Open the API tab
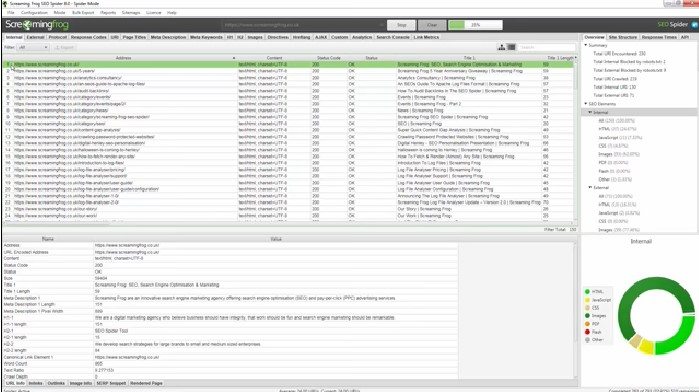Screen dimensions: 699x392 pos(685,37)
